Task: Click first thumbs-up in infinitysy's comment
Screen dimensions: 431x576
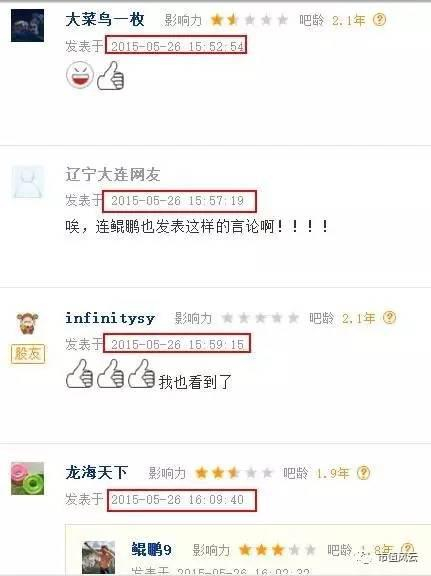Action: tap(79, 374)
